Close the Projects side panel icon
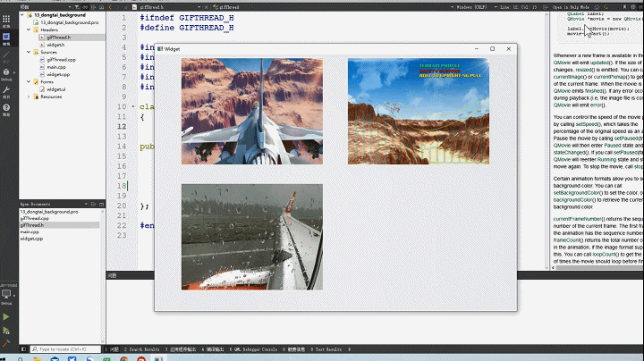 (x=101, y=7)
